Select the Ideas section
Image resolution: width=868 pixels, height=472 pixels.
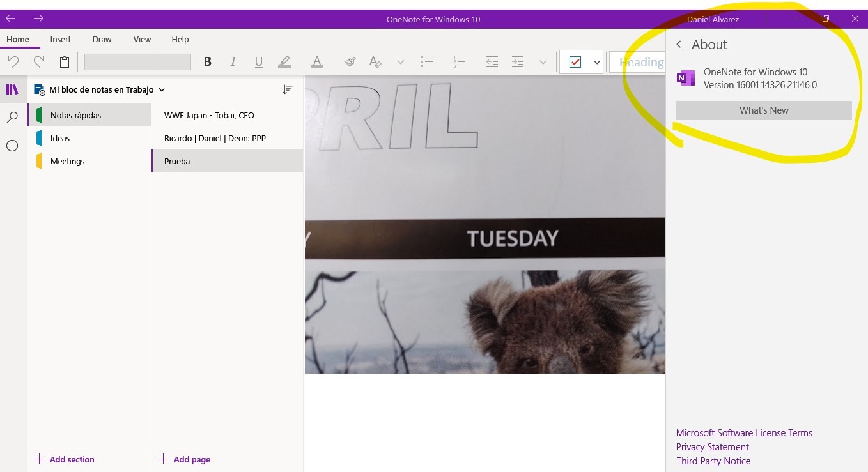(x=89, y=138)
